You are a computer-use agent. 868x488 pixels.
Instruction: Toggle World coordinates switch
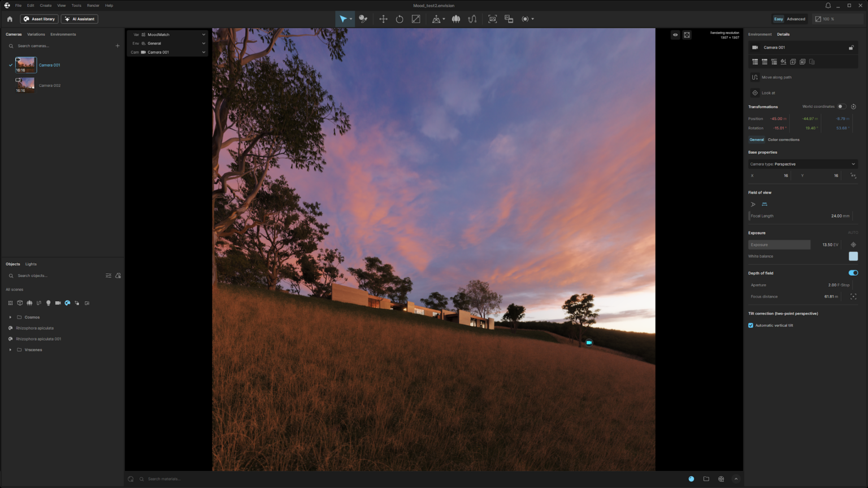tap(841, 107)
